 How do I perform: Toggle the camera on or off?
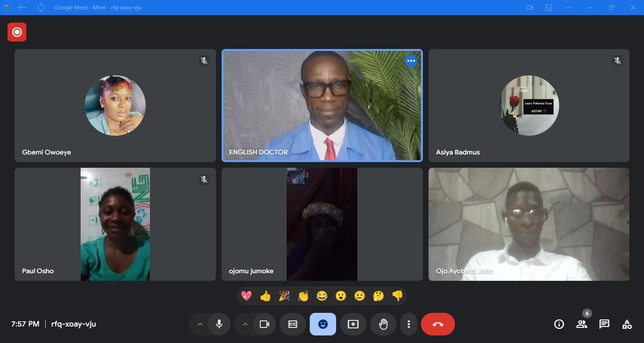pos(264,324)
